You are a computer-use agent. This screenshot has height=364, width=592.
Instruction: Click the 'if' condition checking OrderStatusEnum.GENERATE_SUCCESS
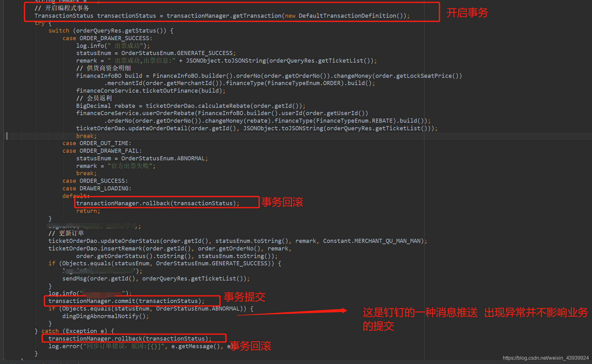tap(165, 264)
